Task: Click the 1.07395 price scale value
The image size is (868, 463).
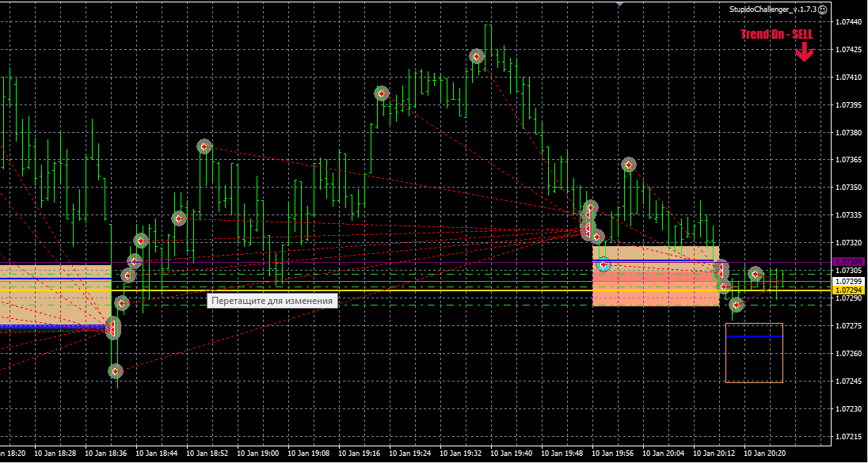Action: (x=849, y=105)
